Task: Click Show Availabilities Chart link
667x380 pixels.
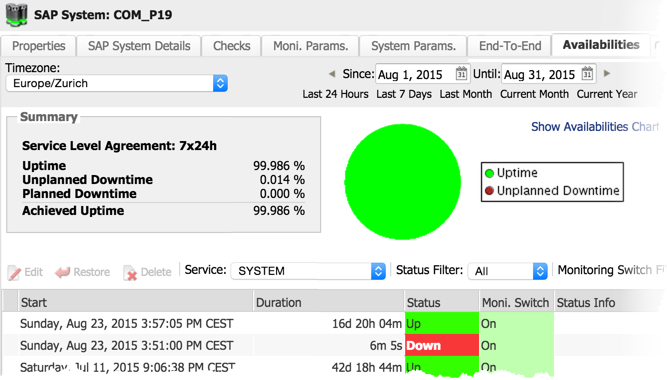Action: [595, 127]
